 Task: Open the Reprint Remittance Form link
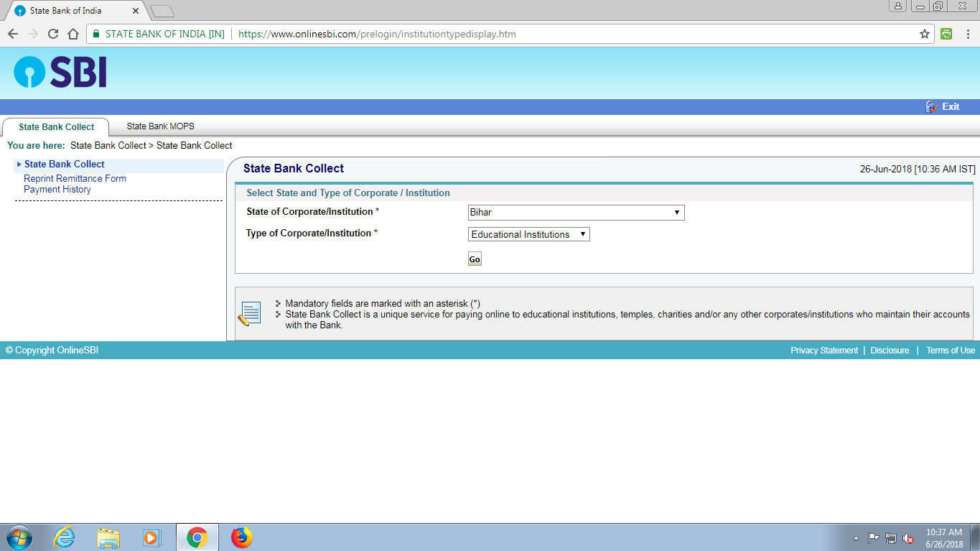click(75, 178)
